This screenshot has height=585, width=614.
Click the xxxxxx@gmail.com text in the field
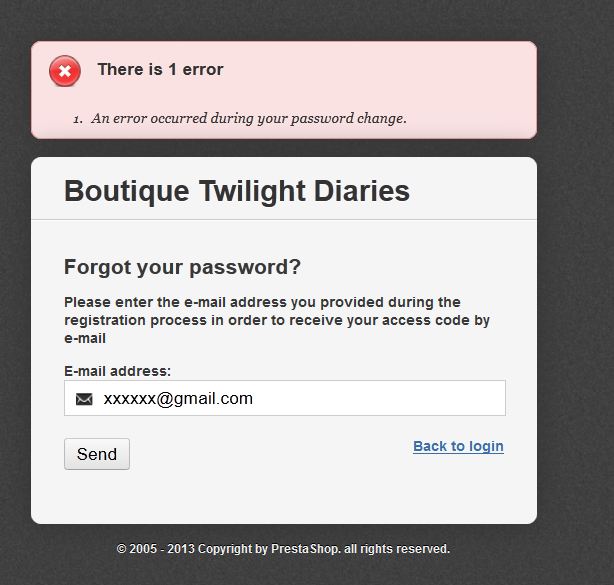[178, 399]
